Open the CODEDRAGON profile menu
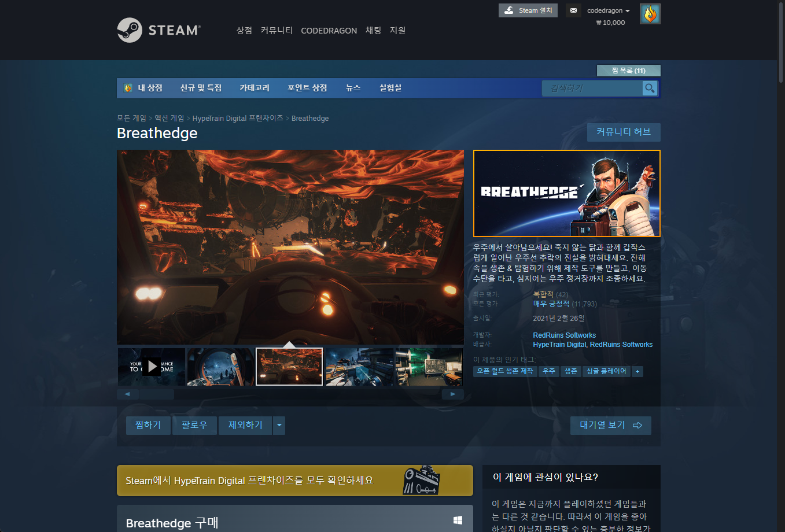This screenshot has width=785, height=532. [x=329, y=31]
